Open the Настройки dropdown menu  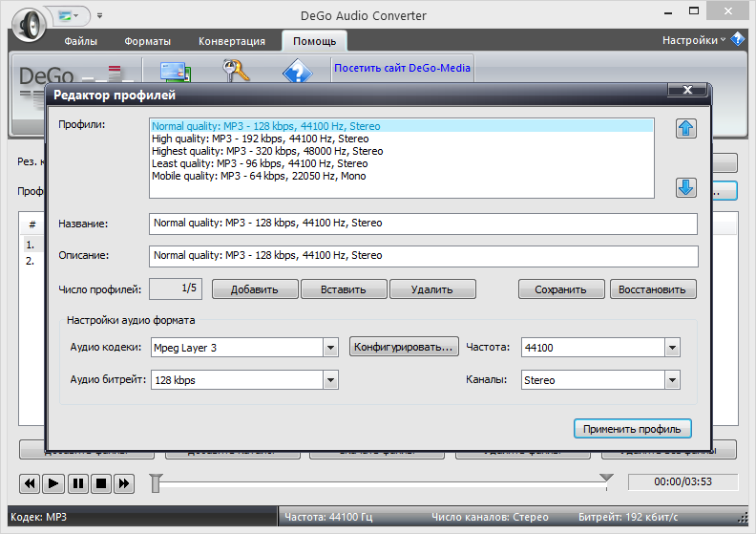pos(694,40)
